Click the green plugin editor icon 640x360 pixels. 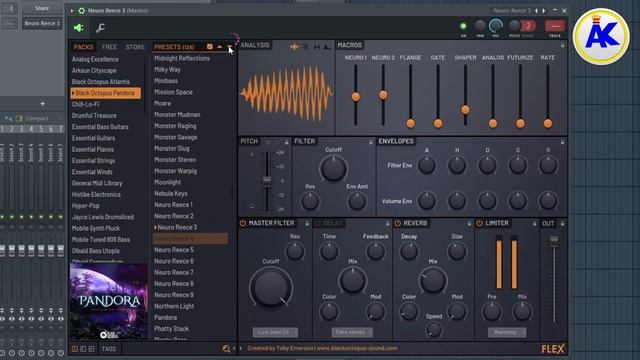coord(78,27)
